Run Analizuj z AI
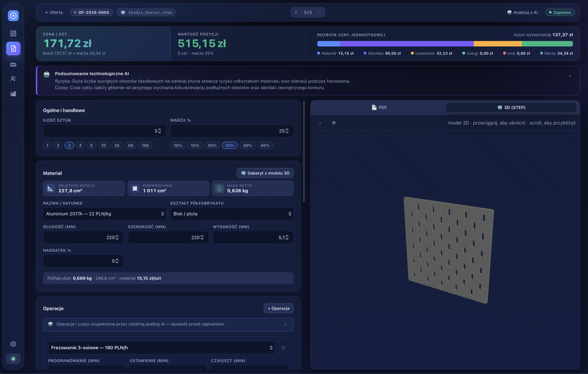Viewport: 588px width, 374px height. [522, 12]
